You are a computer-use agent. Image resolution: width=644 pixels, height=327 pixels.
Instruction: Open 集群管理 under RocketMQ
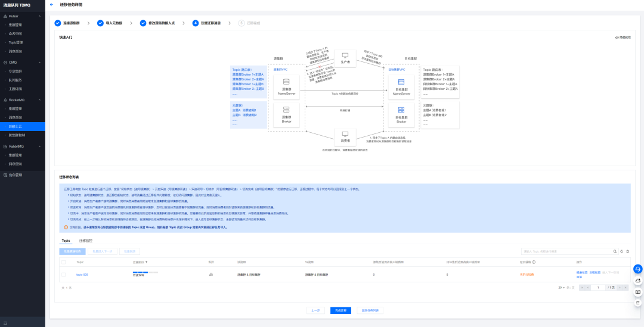coord(16,109)
